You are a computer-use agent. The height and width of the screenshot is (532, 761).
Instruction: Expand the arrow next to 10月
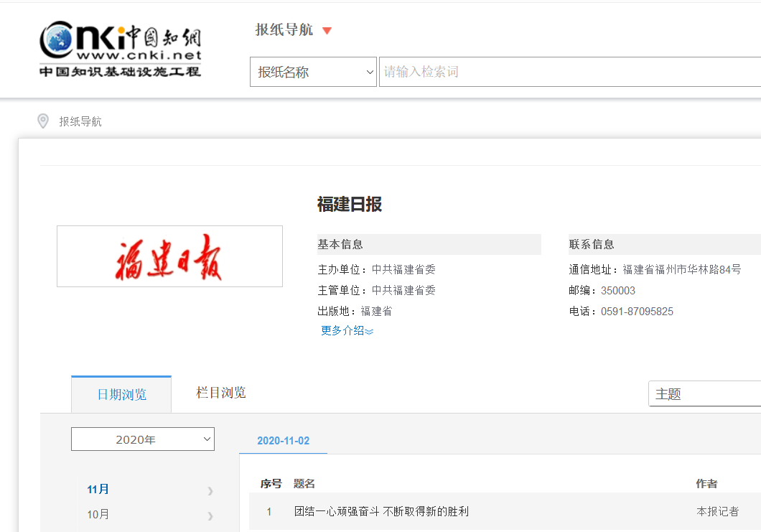click(x=210, y=515)
